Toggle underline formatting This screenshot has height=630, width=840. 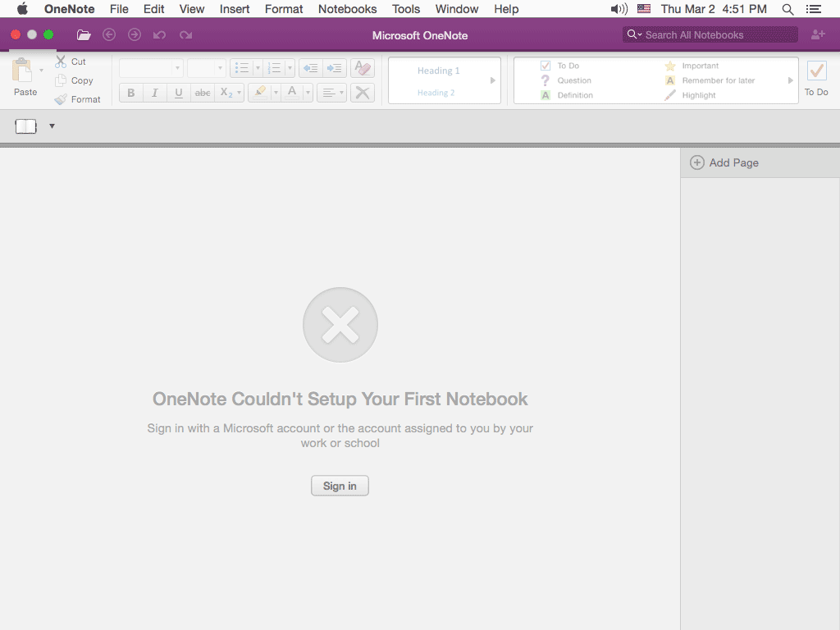[x=179, y=93]
